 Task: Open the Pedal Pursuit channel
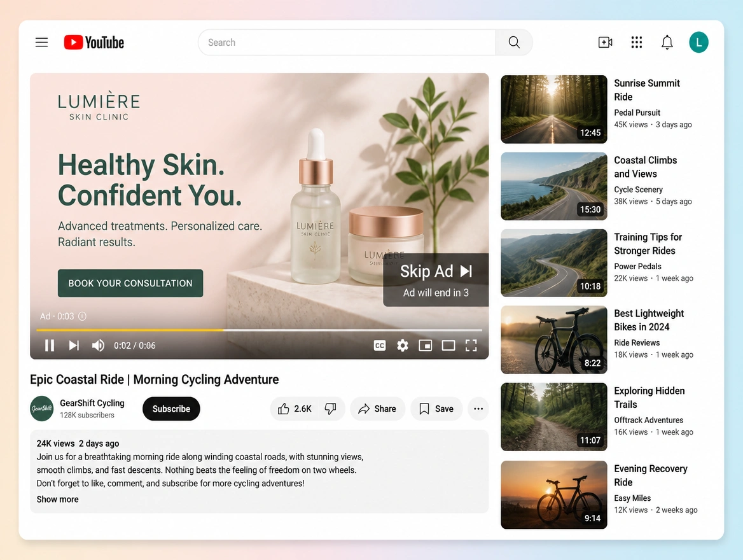[x=637, y=113]
